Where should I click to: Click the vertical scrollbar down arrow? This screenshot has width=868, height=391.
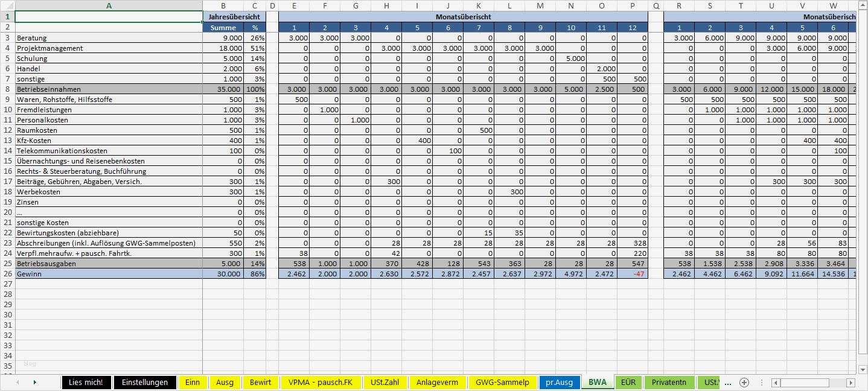(863, 368)
